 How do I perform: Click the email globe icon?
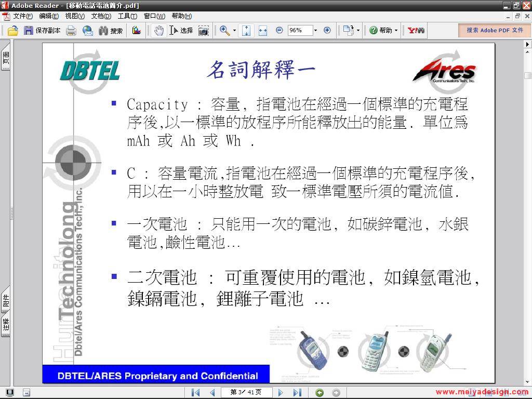point(87,31)
